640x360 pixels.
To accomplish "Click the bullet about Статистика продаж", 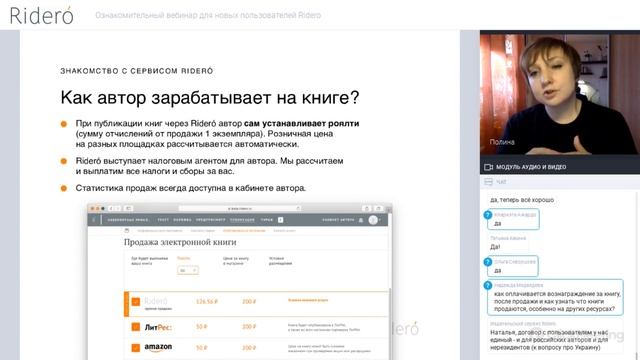I will (x=191, y=188).
